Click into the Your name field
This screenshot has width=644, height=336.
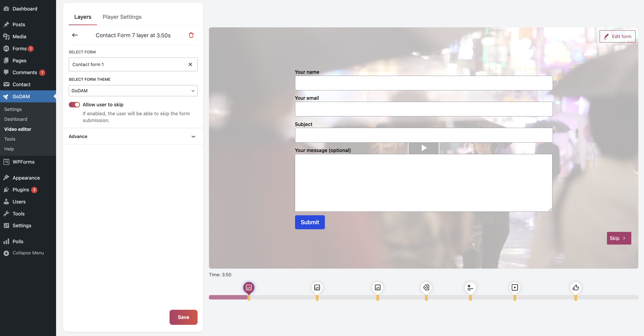[424, 83]
